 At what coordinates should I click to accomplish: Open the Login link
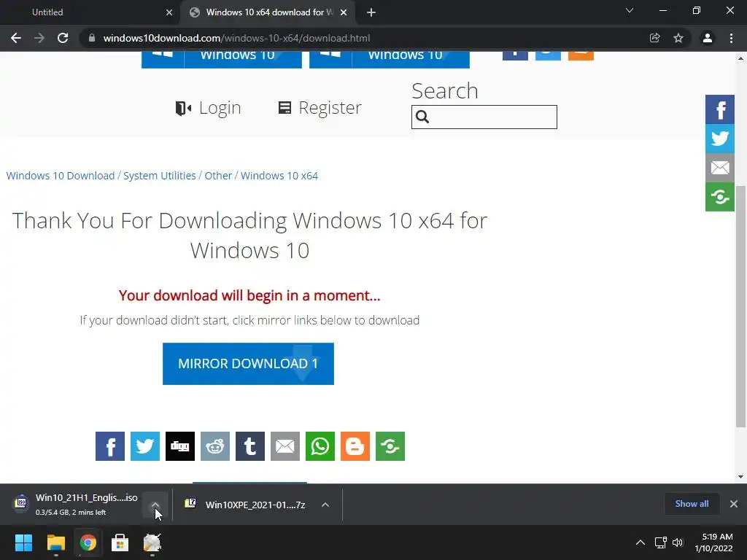coord(208,108)
